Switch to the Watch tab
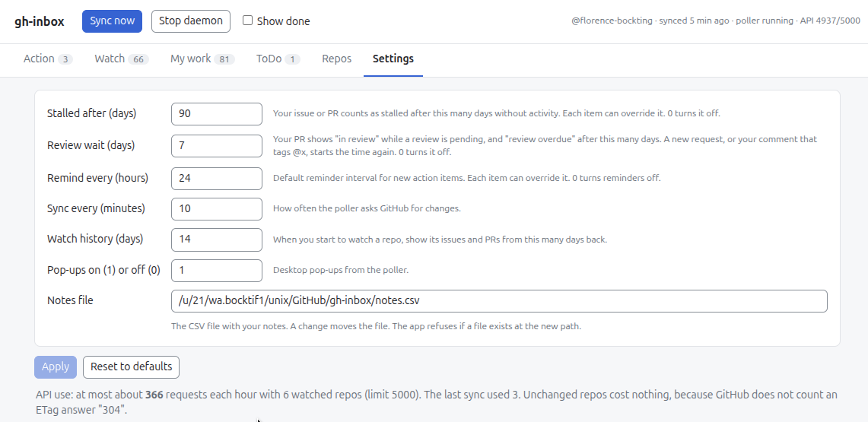 click(x=122, y=59)
